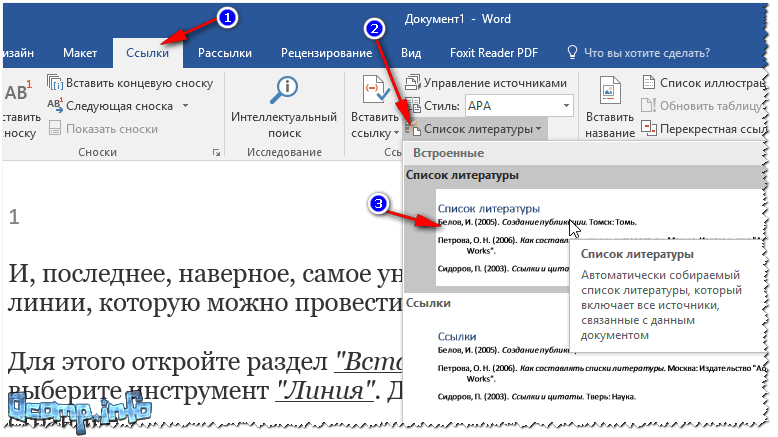The image size is (778, 437).
Task: Expand the Следующая сноска dropdown arrow
Action: pyautogui.click(x=186, y=106)
